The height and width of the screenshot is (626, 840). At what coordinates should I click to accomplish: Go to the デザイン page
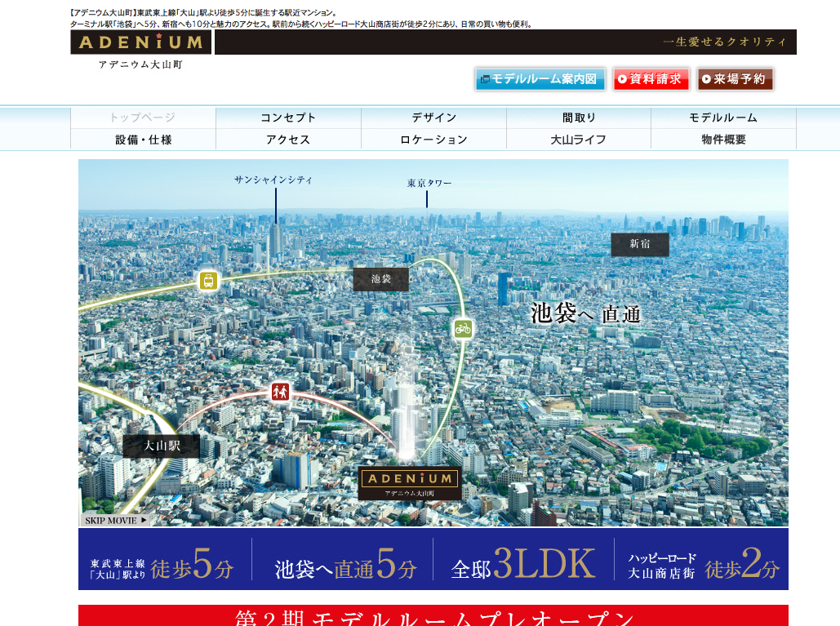click(433, 118)
